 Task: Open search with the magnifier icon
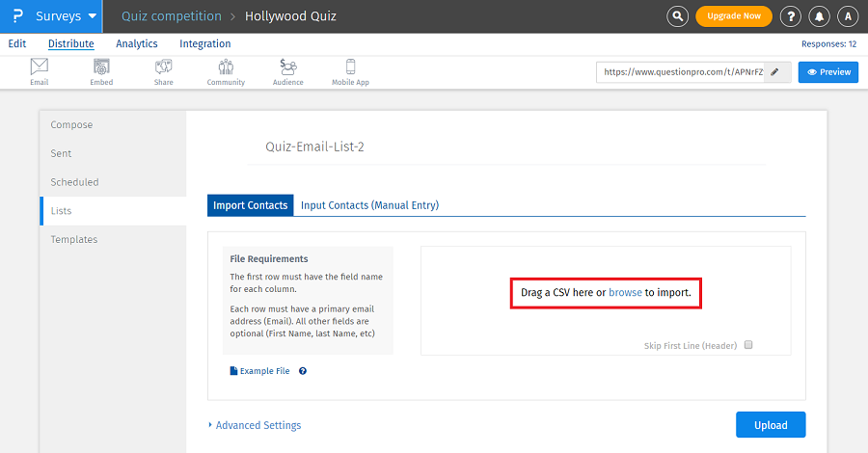tap(678, 16)
